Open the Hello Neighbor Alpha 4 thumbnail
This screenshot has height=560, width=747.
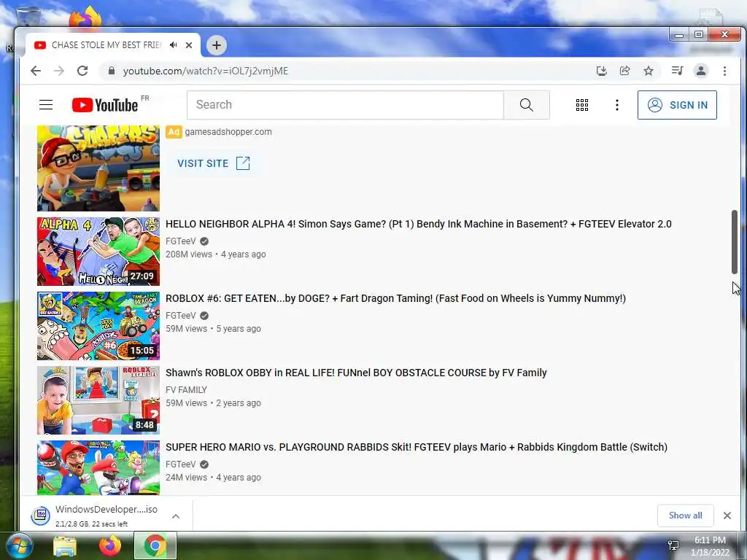pos(98,252)
